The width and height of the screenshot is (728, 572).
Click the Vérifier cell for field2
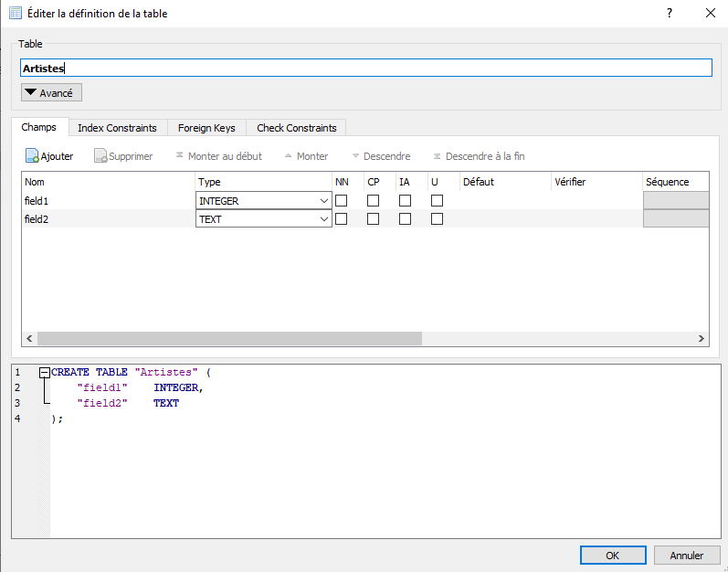(596, 218)
